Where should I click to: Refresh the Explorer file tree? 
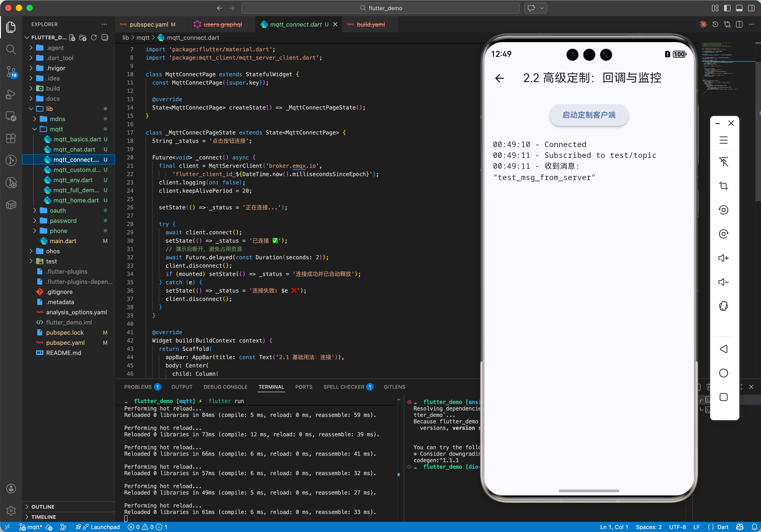(94, 37)
